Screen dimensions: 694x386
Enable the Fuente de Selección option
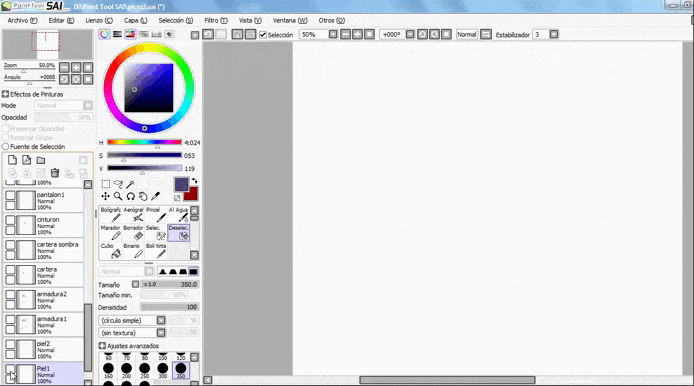5,147
